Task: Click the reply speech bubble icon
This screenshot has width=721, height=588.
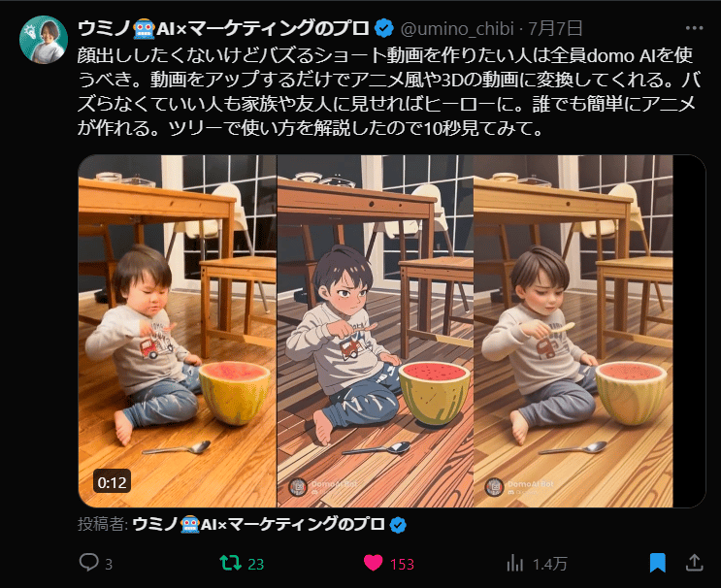Action: click(x=88, y=563)
